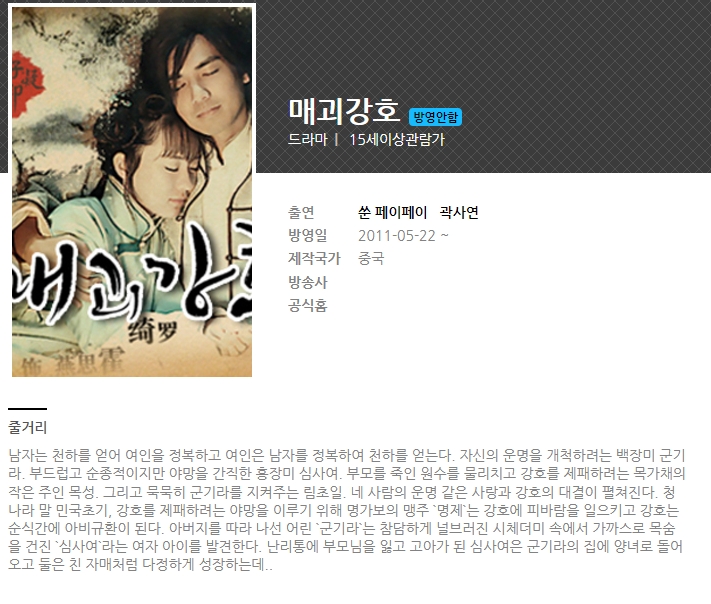Click the 방송사 broadcaster label
The width and height of the screenshot is (711, 604).
[x=307, y=282]
